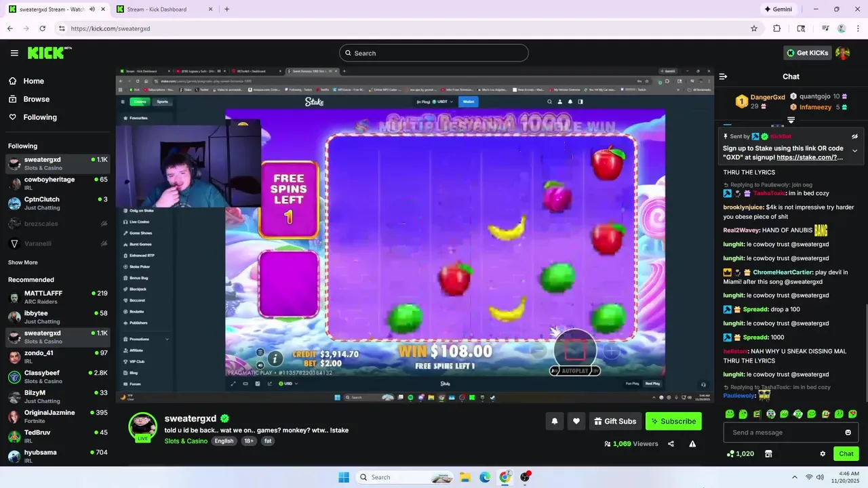Open Classybeef recommended channel

pyautogui.click(x=58, y=377)
